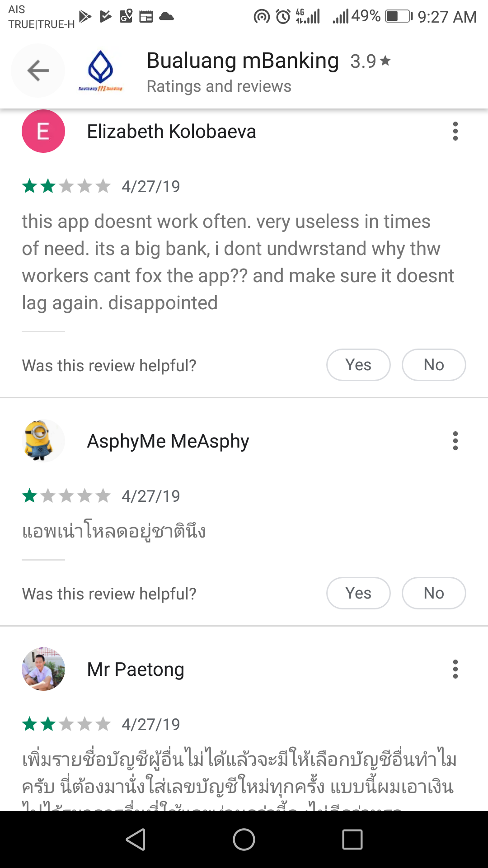Open options menu for Mr Paetong's review
This screenshot has height=868, width=488.
pos(455,669)
